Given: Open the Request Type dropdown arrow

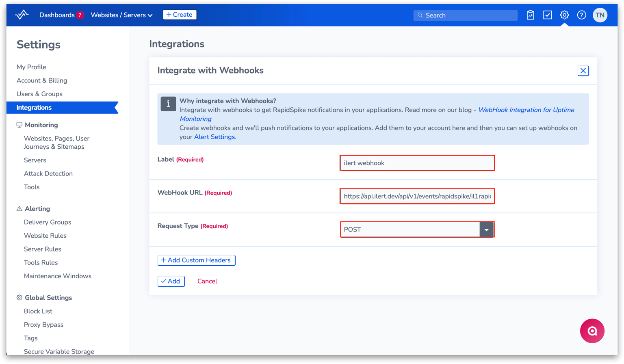Looking at the screenshot, I should click(486, 230).
